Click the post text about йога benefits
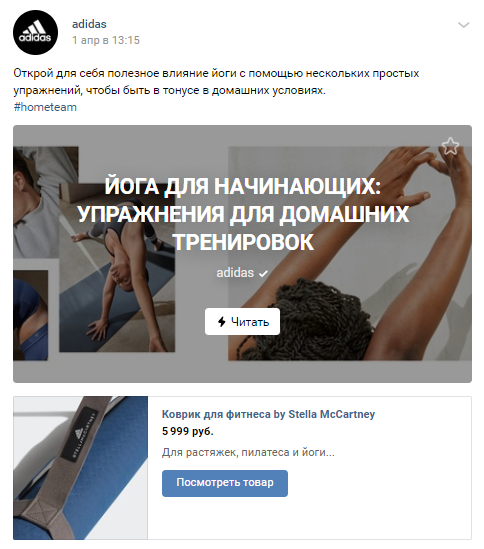Viewport: 484px width, 549px height. (x=216, y=82)
